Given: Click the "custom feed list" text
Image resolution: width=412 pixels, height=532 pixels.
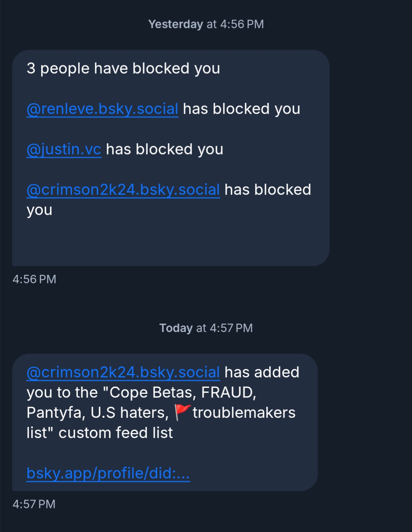Looking at the screenshot, I should coord(116,433).
